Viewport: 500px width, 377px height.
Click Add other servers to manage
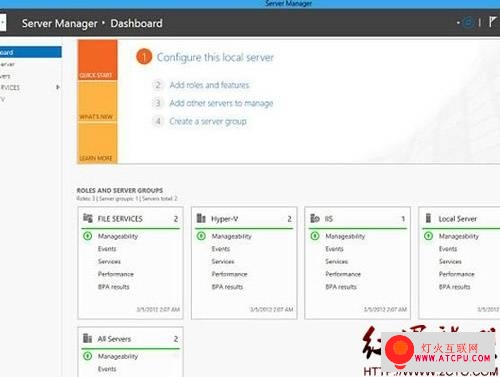coord(221,103)
